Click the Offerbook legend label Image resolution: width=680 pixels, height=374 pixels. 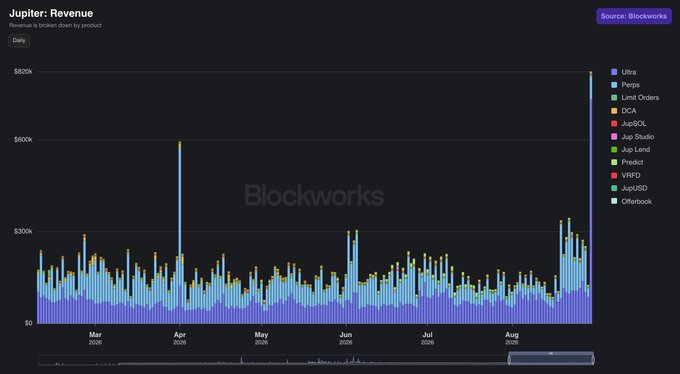(637, 201)
